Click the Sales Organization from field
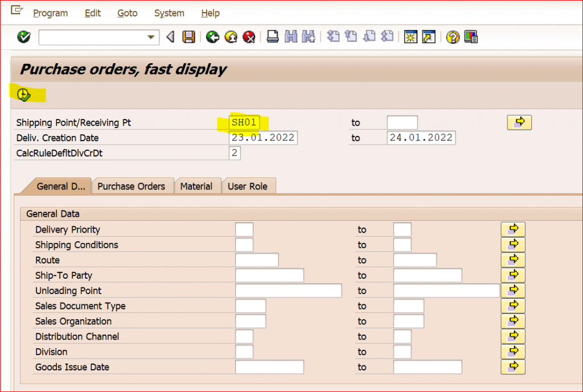Screen dimensions: 583x392 click(251, 321)
